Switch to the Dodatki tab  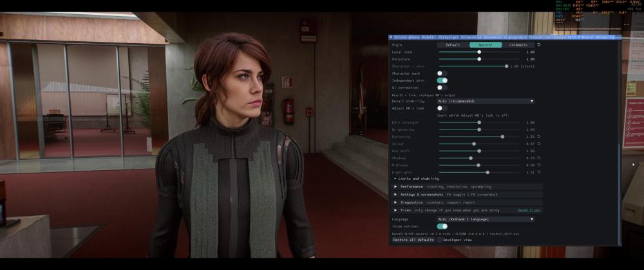pos(428,37)
